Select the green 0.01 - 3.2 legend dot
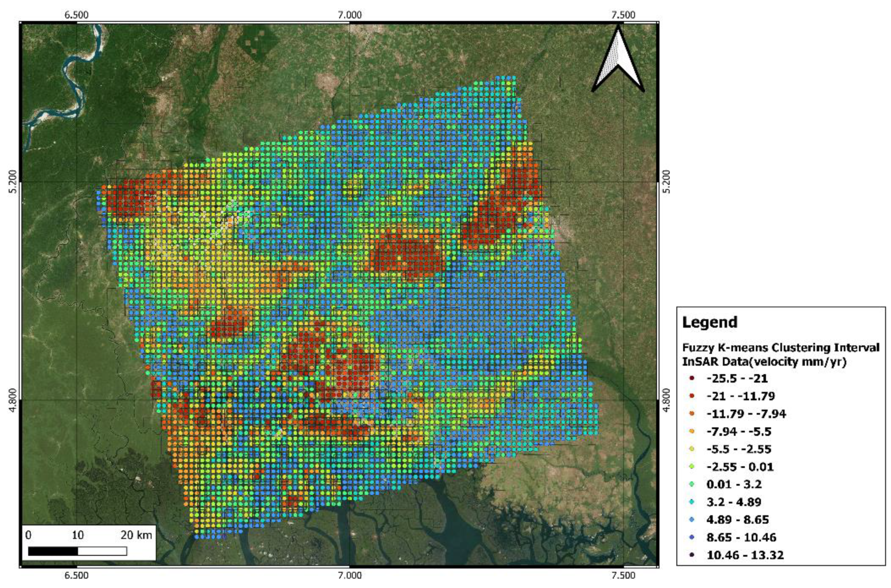The width and height of the screenshot is (891, 588). [692, 484]
